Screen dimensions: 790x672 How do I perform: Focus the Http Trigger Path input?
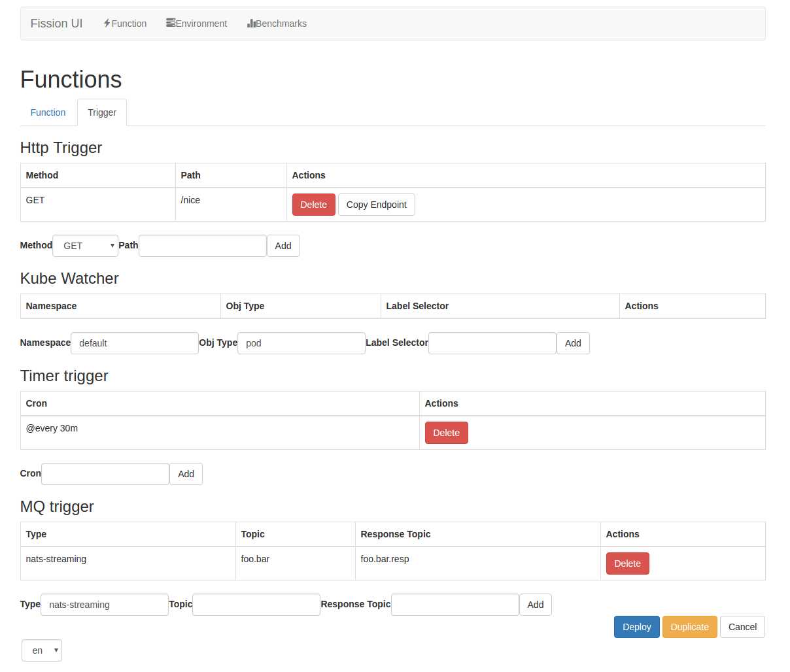(x=203, y=246)
